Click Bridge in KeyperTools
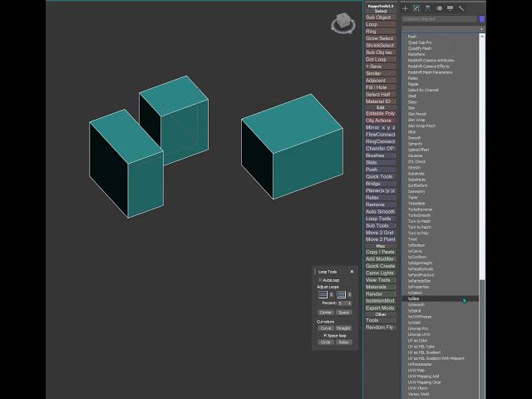 tap(381, 184)
